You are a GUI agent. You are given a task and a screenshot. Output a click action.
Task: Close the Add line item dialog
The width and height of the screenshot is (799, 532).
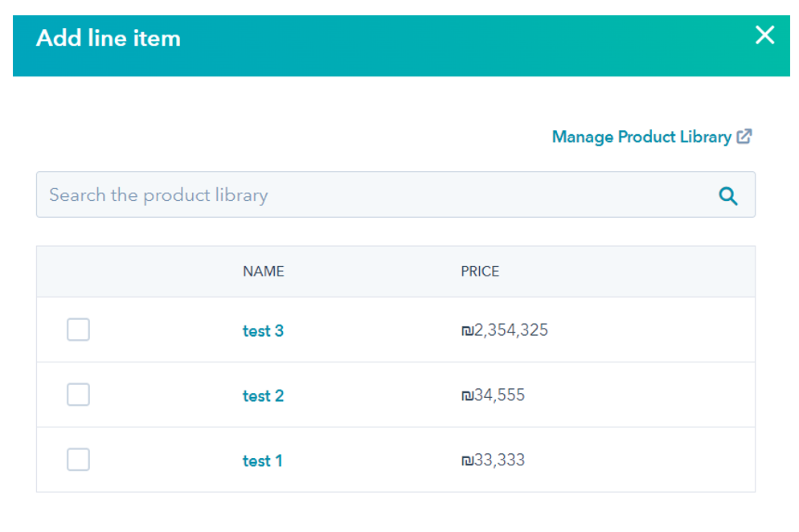[764, 35]
